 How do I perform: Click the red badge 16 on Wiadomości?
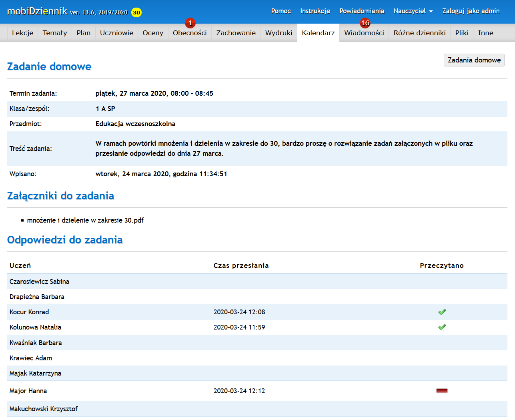[x=365, y=23]
